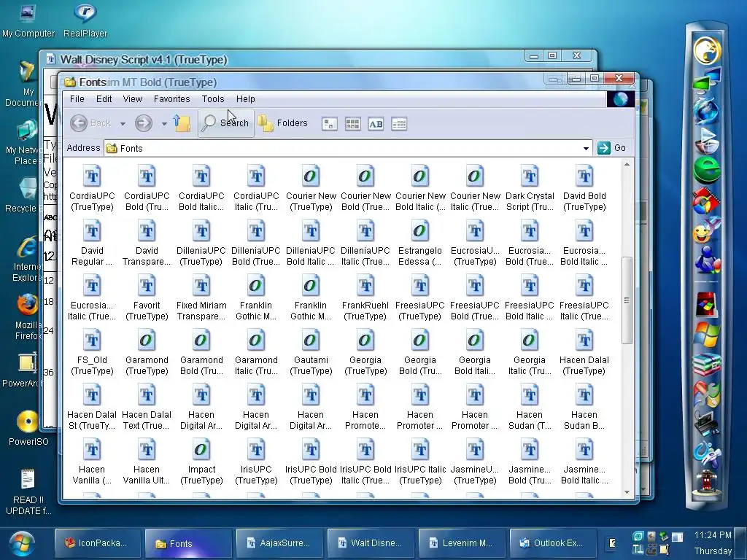Open the READ !! UPDATE text file
This screenshot has height=560, width=747.
click(x=28, y=491)
